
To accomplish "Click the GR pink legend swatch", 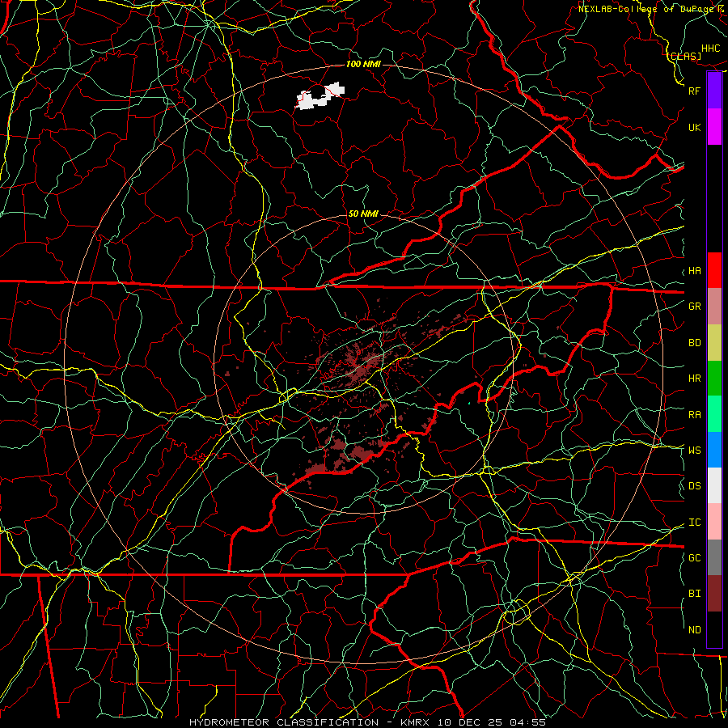I will [714, 307].
